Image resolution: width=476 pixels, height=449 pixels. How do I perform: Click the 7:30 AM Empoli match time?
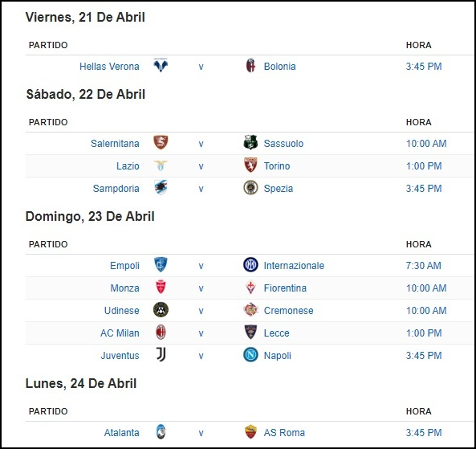point(423,266)
